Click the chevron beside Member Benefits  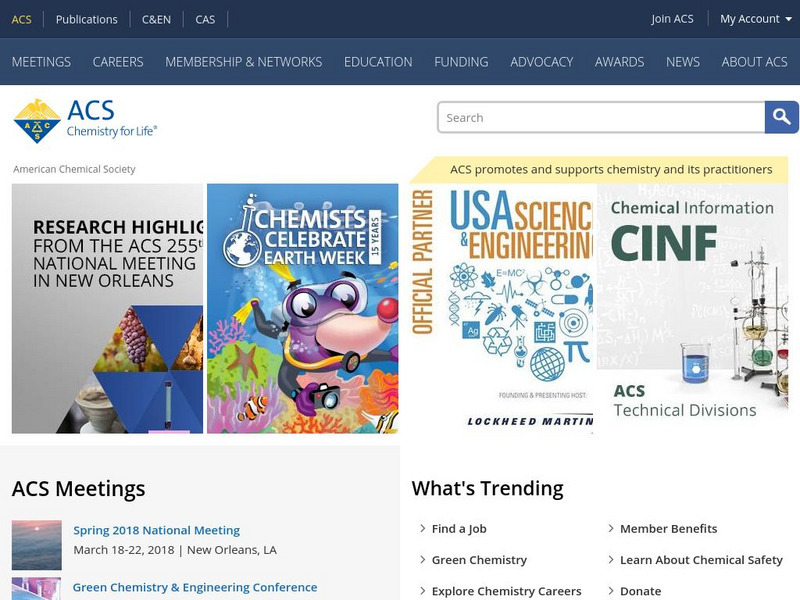pyautogui.click(x=611, y=528)
